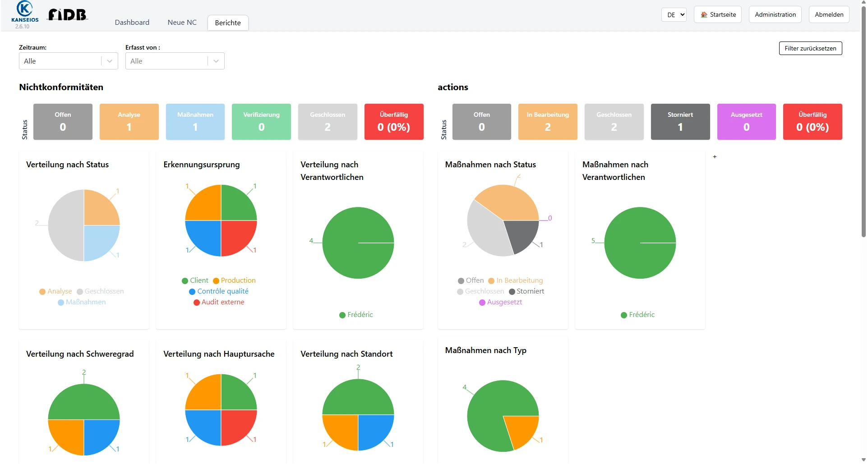The image size is (868, 464).
Task: Toggle Audit externe legend entry
Action: (x=219, y=302)
